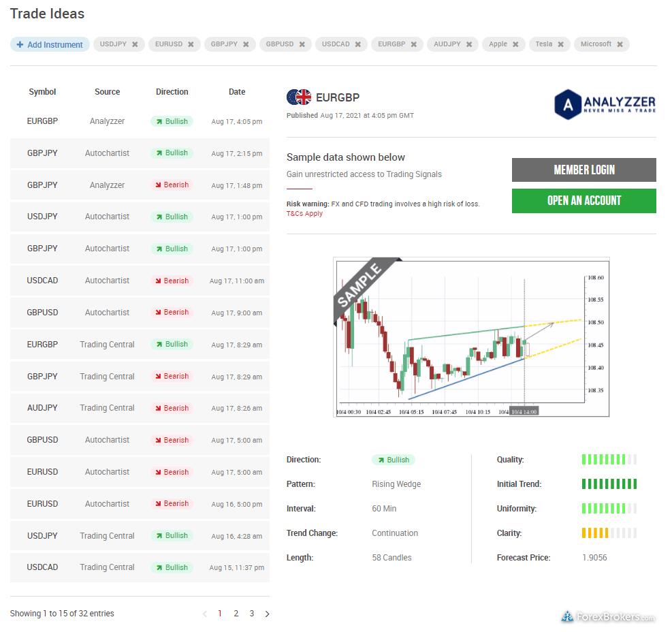This screenshot has width=672, height=632.
Task: Click the ForexBrokers.com anchor logo
Action: coord(567,615)
